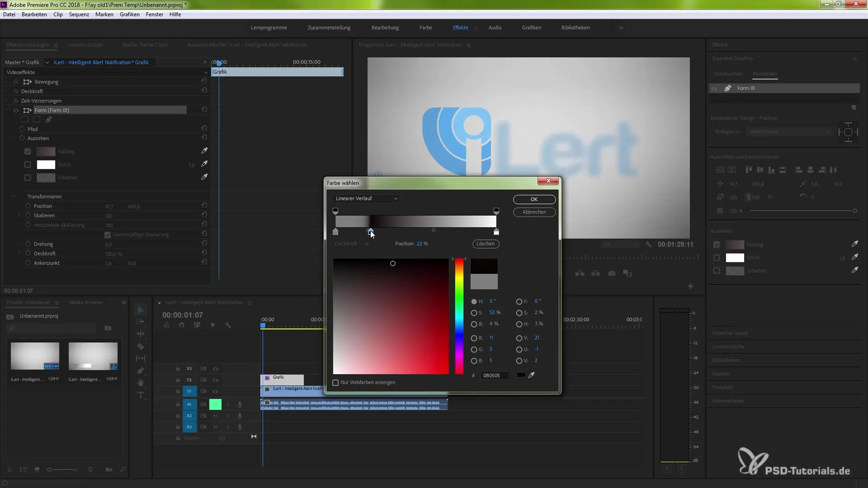This screenshot has height=488, width=868.
Task: Select the Hand tool
Action: click(x=141, y=383)
